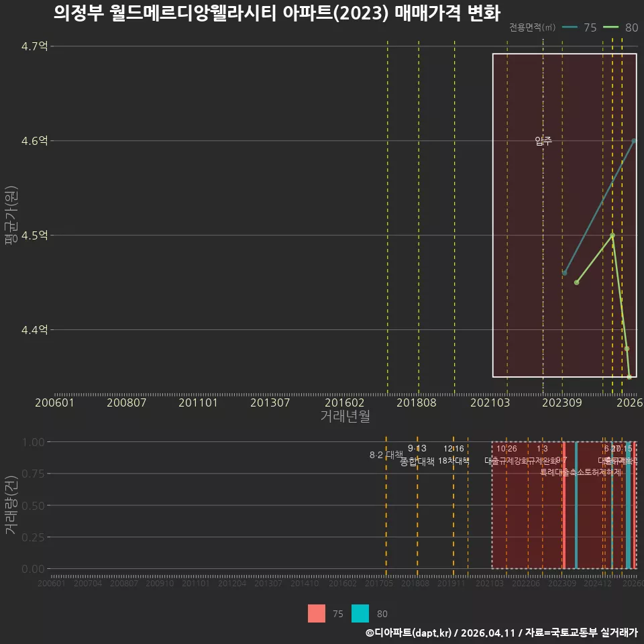
Task: Click 201204 on the volume chart x-axis
Action: 232,583
